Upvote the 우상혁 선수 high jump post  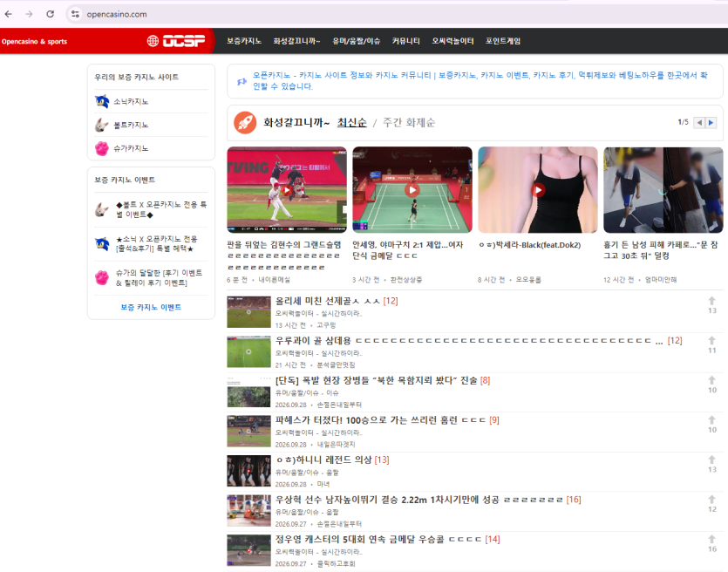[x=711, y=500]
